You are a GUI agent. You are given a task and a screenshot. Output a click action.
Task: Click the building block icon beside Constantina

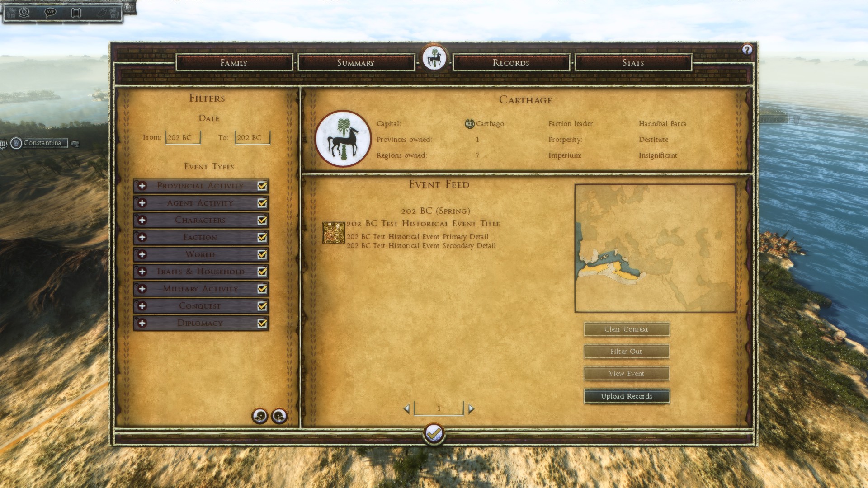[75, 144]
